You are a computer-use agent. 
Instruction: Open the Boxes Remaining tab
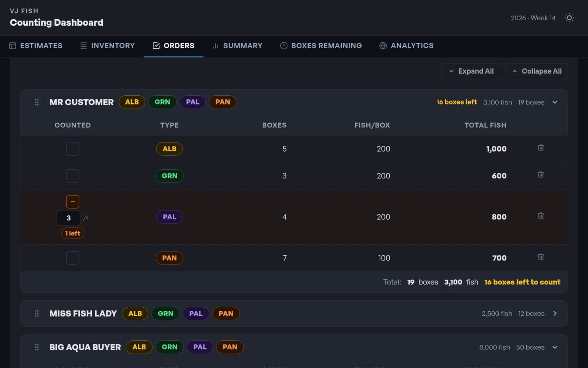tap(321, 46)
